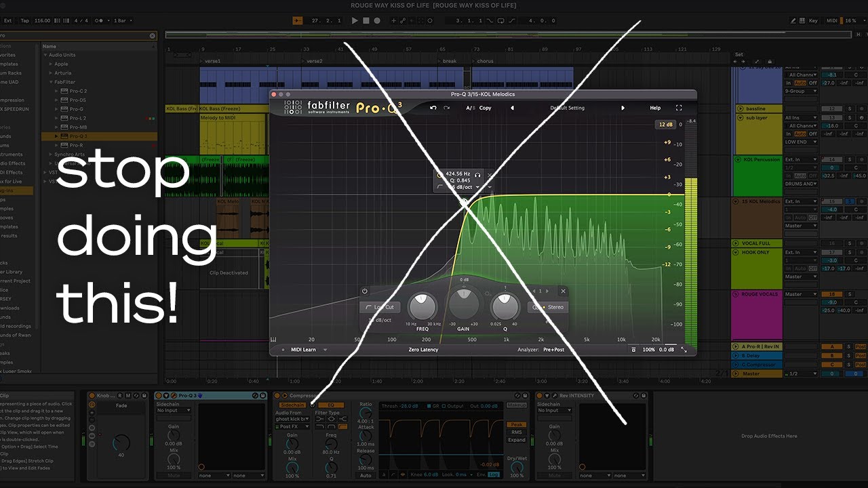The width and height of the screenshot is (868, 488).
Task: Click the Stop button in Ableton transport
Action: point(366,20)
